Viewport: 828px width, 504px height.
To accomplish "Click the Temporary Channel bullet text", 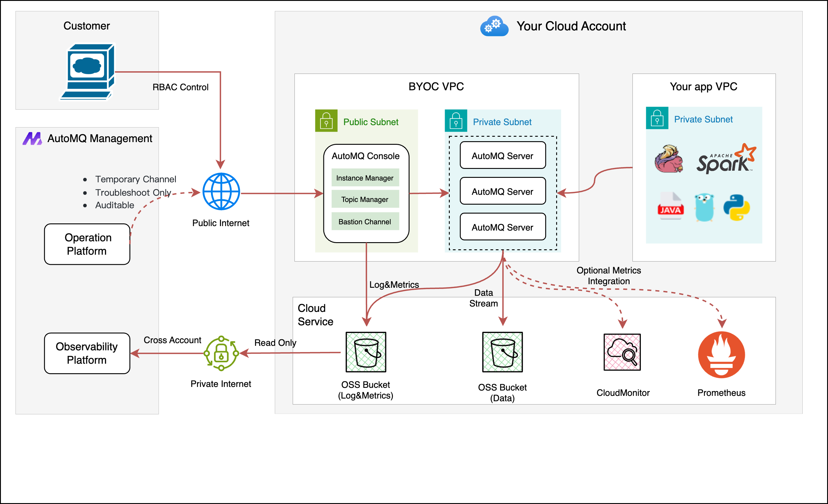I will [136, 179].
